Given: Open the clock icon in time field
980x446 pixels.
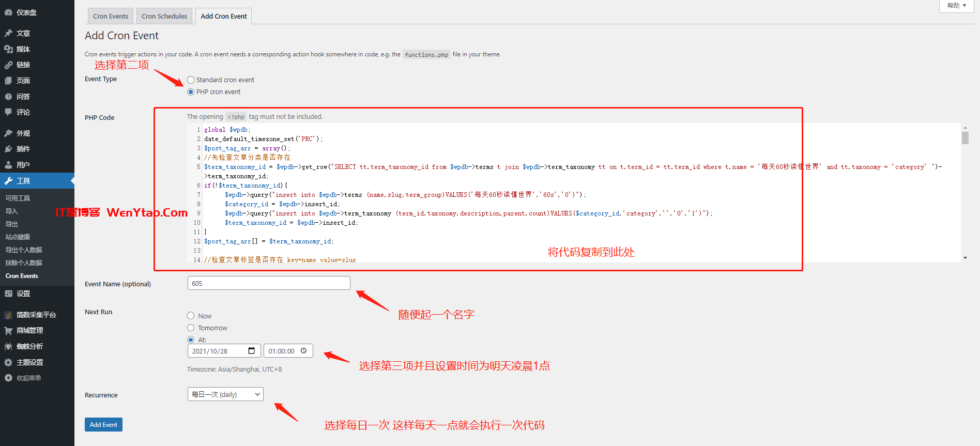Looking at the screenshot, I should coord(303,351).
